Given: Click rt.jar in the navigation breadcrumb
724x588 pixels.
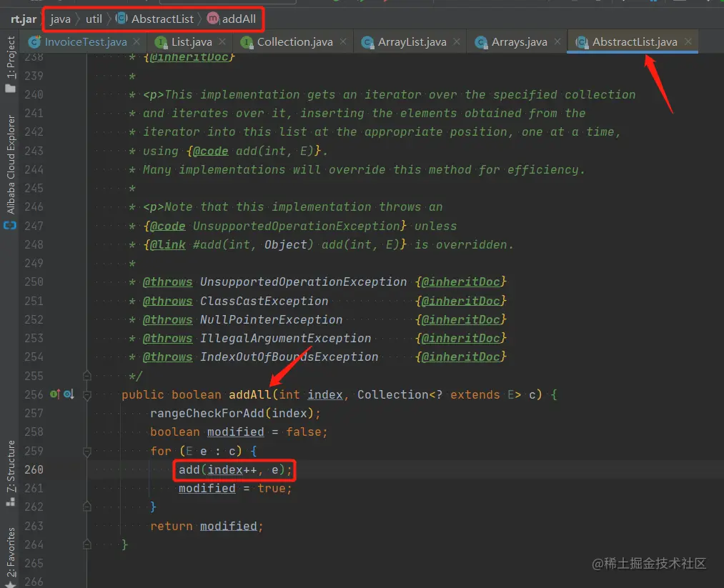Looking at the screenshot, I should 24,19.
